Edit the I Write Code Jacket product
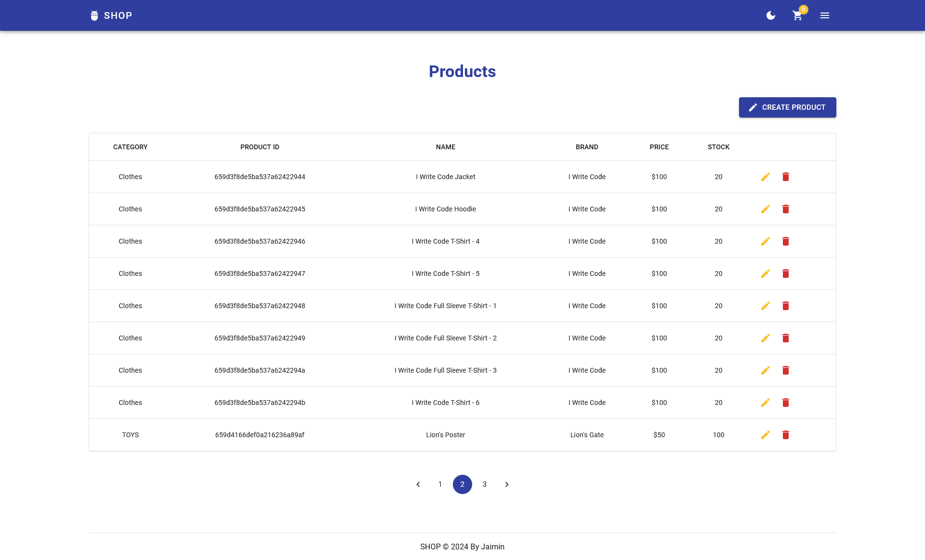 [x=765, y=177]
